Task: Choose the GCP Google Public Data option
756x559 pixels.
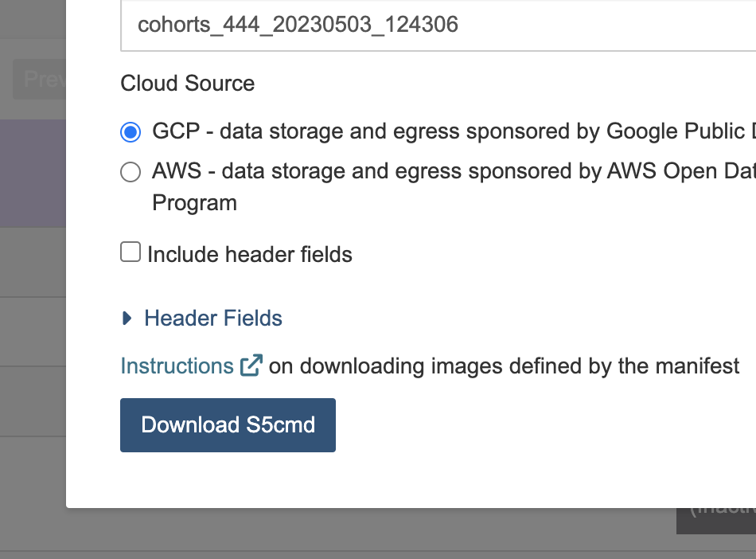Action: coord(130,131)
